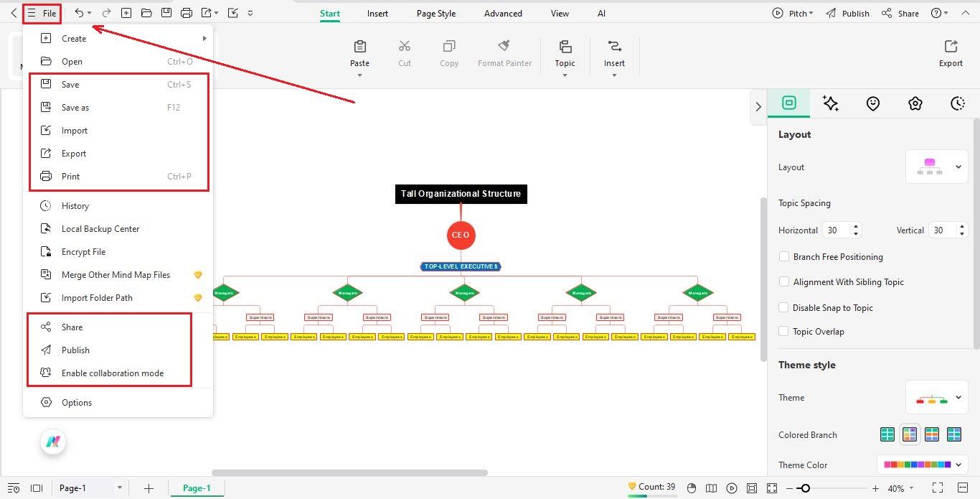Switch to the Insert ribbon tab
980x499 pixels.
point(377,13)
